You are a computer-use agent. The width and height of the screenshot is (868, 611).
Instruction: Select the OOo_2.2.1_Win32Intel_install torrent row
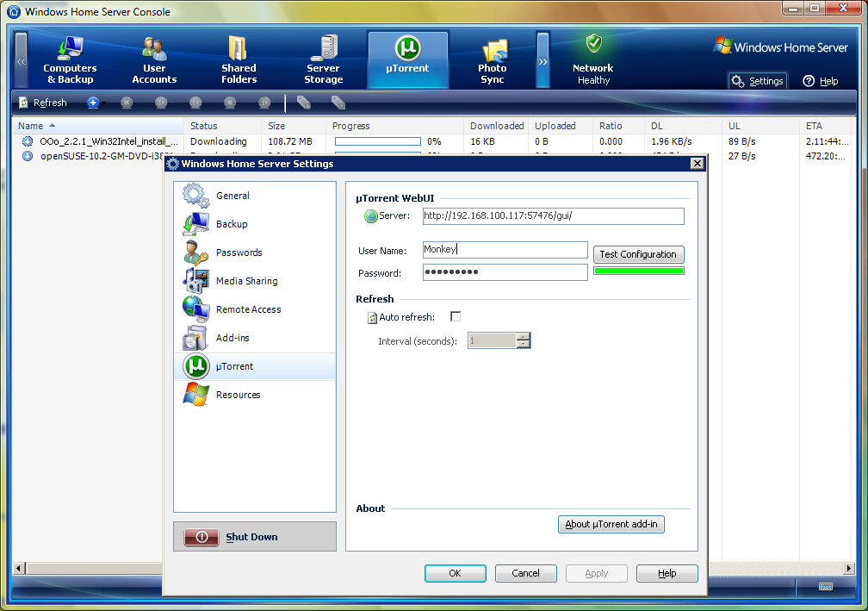[x=431, y=141]
